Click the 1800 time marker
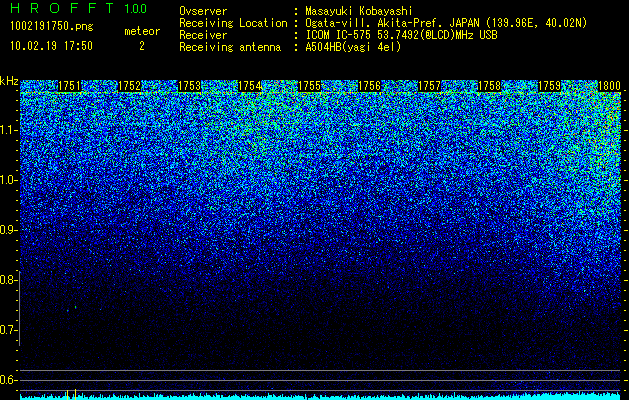 (x=609, y=86)
